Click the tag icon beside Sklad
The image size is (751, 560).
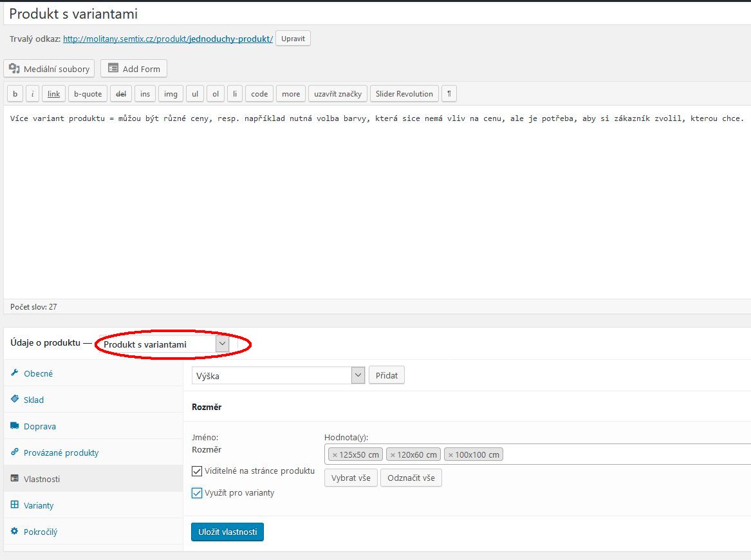click(x=15, y=400)
